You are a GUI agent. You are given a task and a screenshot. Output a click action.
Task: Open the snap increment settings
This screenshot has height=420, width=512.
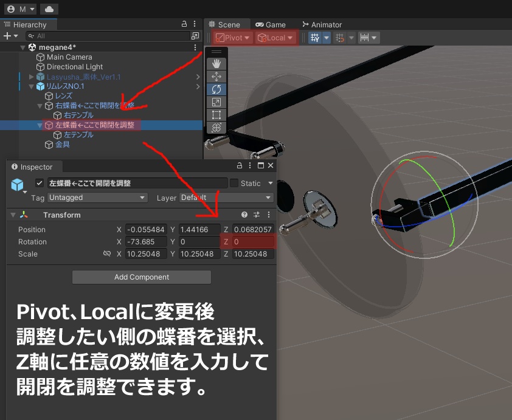pyautogui.click(x=368, y=38)
